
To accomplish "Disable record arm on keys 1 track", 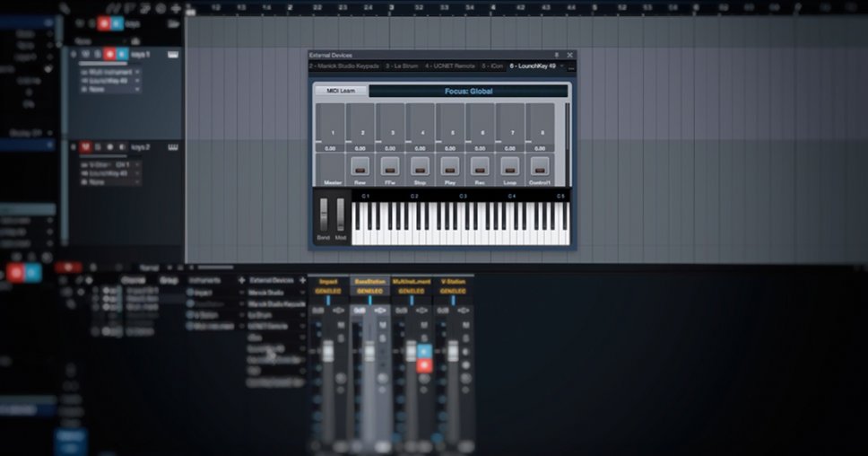I will click(x=110, y=54).
